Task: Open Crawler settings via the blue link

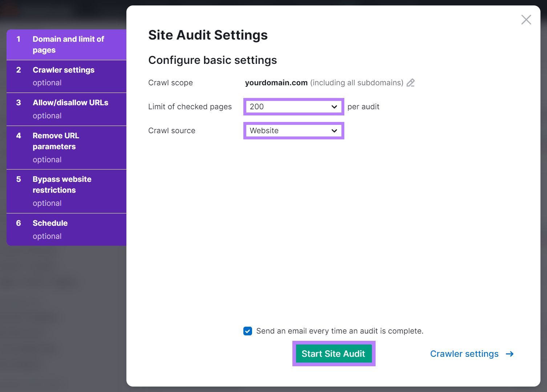Action: point(464,354)
